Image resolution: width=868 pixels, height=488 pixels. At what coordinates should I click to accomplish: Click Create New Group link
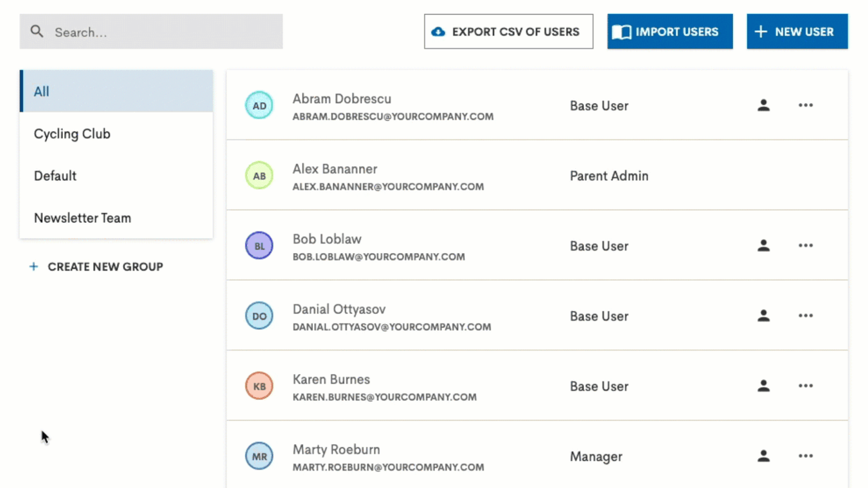click(96, 266)
